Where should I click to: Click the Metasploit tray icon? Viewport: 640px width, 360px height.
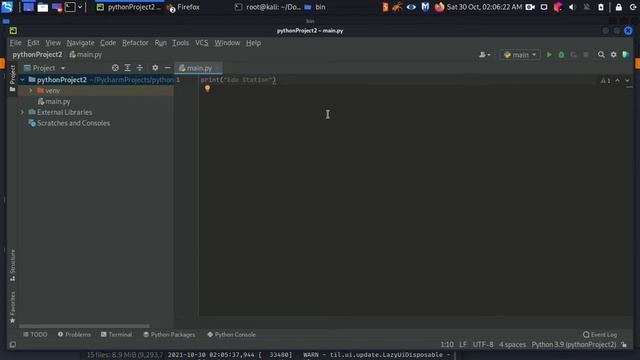(x=425, y=7)
